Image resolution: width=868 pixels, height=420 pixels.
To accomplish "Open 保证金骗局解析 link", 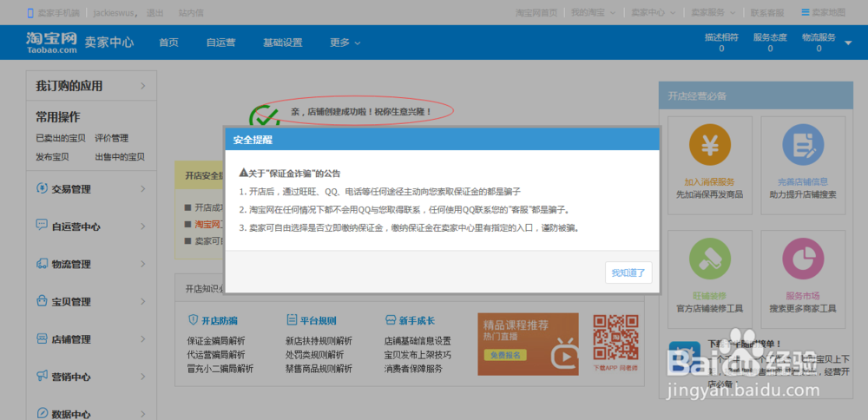I will tap(216, 341).
